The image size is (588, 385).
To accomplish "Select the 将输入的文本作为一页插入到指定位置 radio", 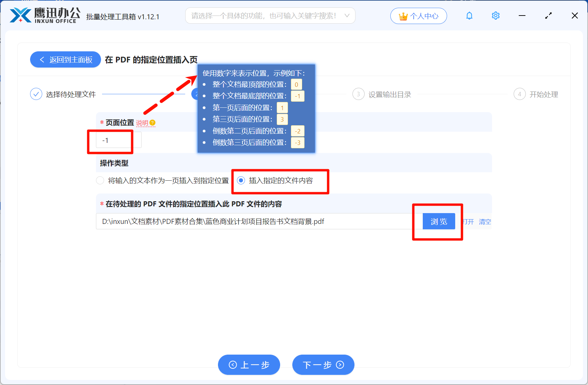I will (x=100, y=181).
